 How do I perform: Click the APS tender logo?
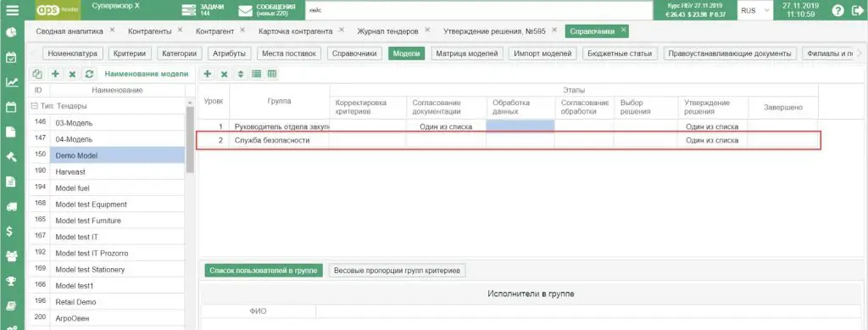(58, 10)
